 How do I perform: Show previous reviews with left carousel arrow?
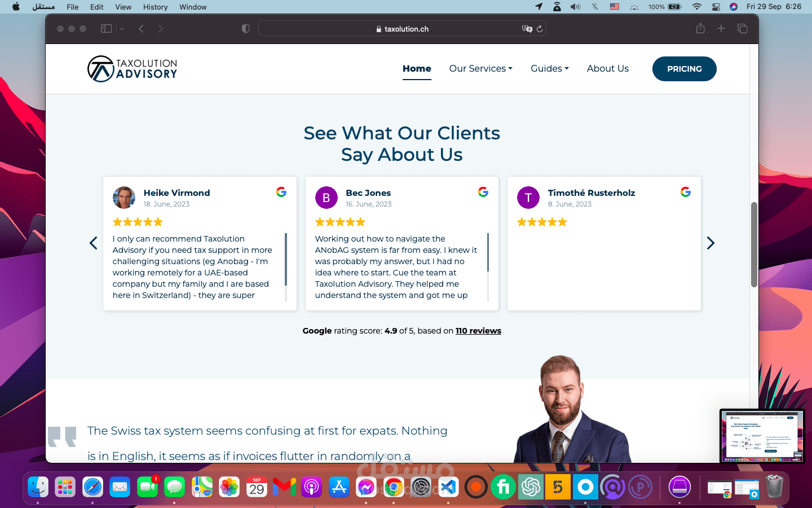tap(94, 243)
